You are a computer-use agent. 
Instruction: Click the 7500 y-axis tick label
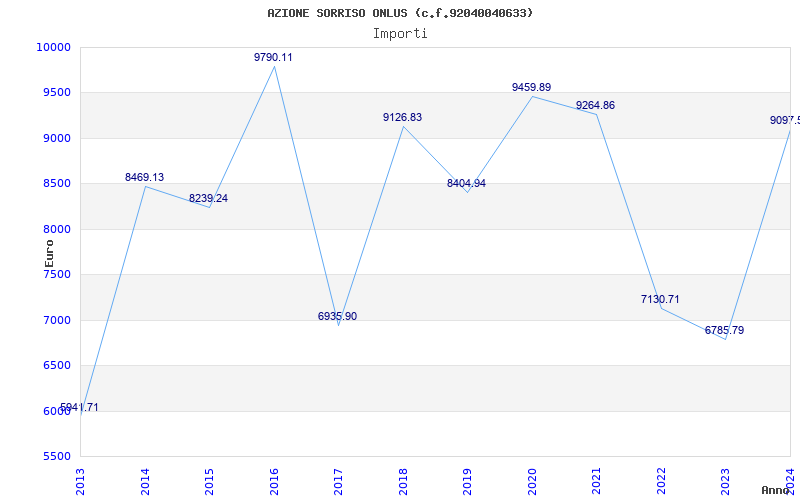pyautogui.click(x=56, y=274)
